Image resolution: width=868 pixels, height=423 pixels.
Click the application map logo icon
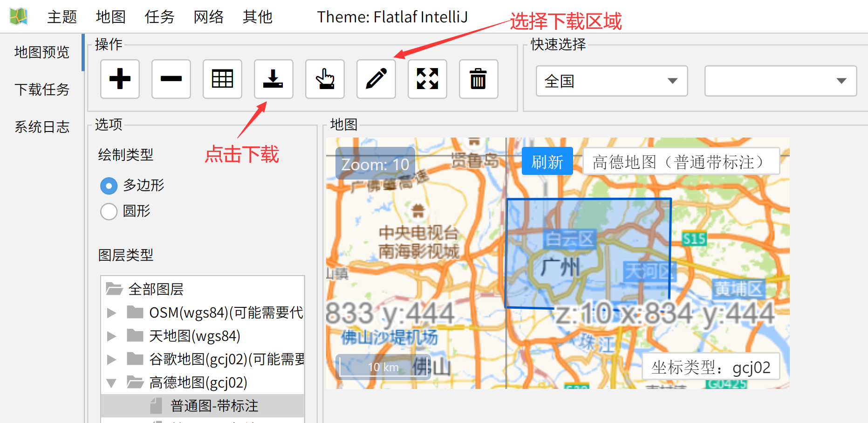coord(19,17)
